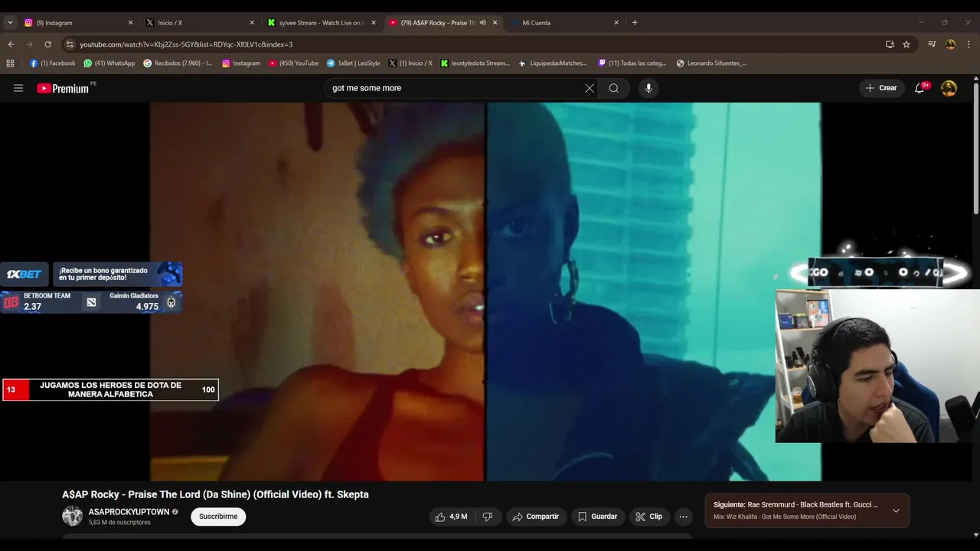Open the Recibidos Gmail bookmark

pos(178,64)
